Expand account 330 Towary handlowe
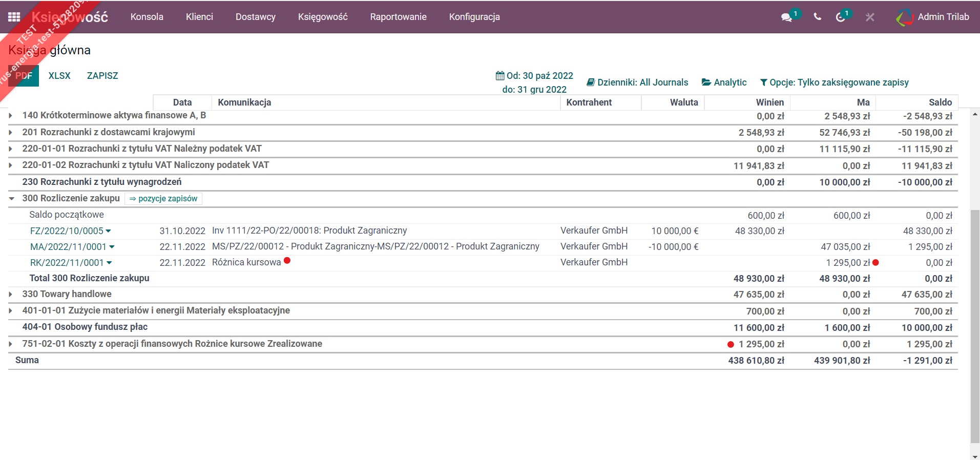Viewport: 980px width, 460px height. 11,295
